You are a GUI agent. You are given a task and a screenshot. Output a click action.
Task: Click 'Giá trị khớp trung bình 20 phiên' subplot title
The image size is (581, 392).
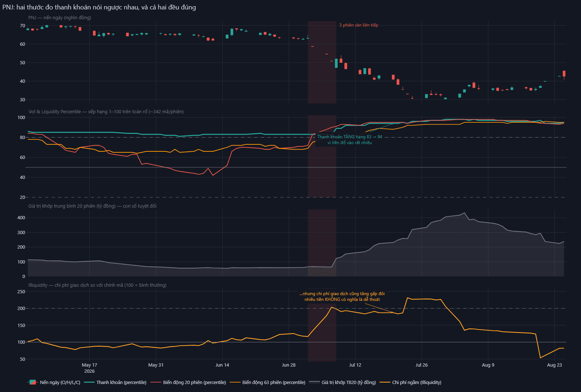pyautogui.click(x=93, y=206)
